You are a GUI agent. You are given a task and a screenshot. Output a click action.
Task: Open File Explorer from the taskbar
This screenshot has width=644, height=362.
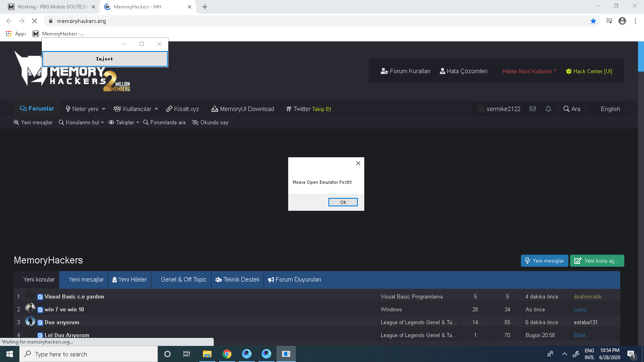point(207,354)
